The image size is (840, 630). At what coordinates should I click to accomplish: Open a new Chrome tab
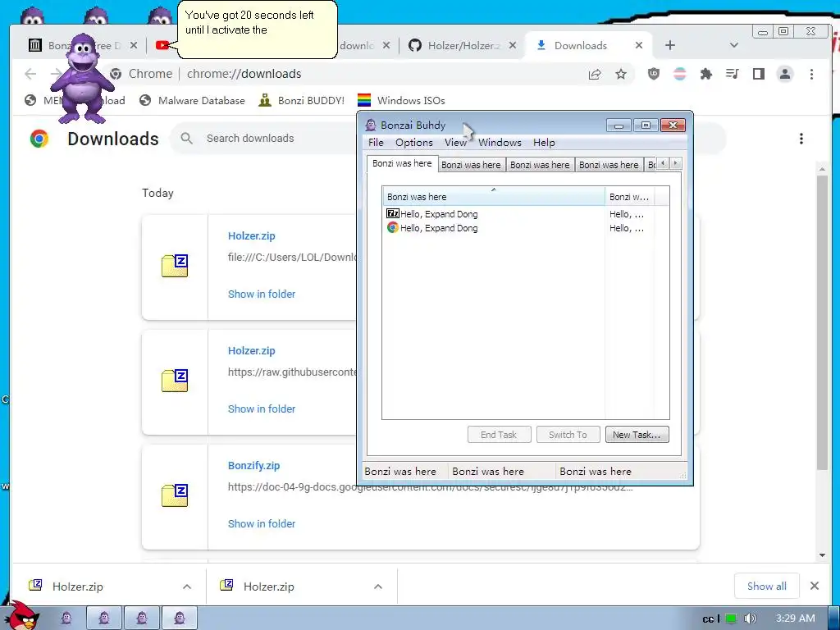[669, 46]
